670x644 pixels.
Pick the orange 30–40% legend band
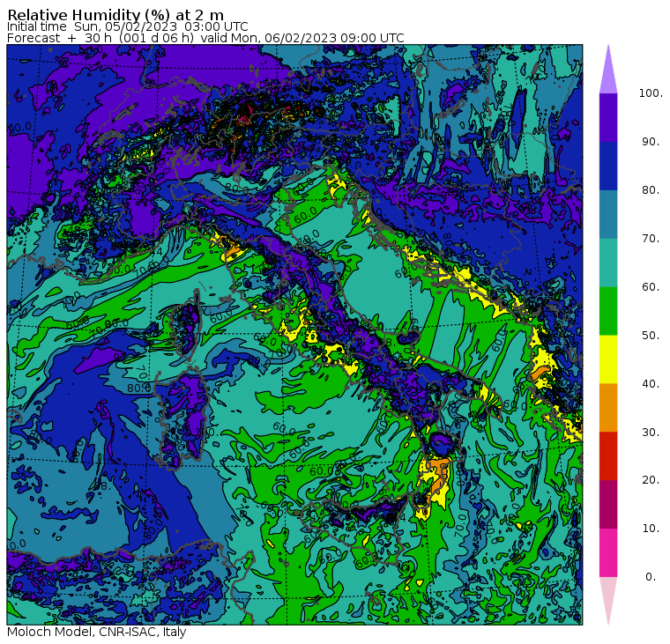608,407
